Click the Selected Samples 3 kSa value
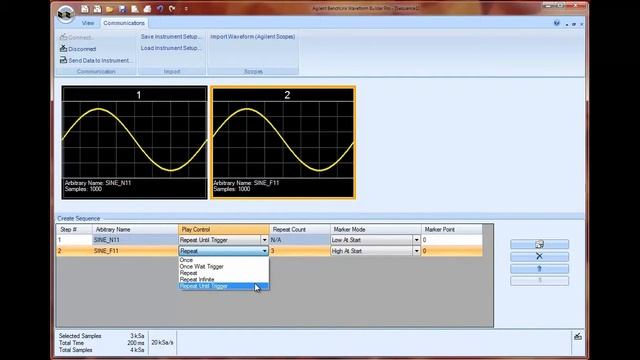Viewport: 640px width, 360px height. pyautogui.click(x=138, y=336)
